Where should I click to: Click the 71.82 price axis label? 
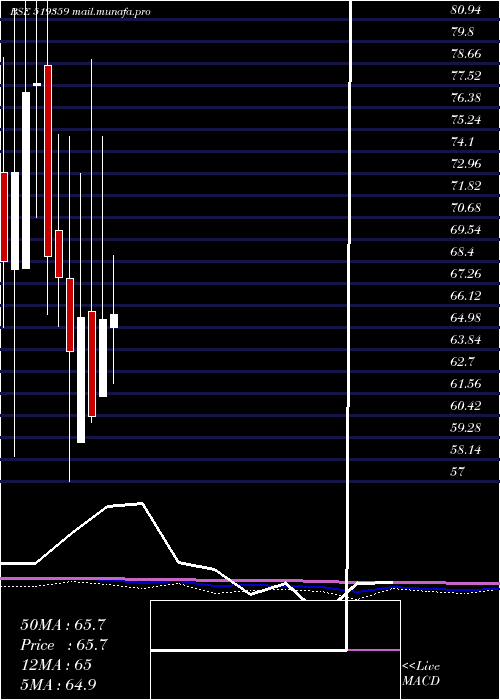coord(466,186)
